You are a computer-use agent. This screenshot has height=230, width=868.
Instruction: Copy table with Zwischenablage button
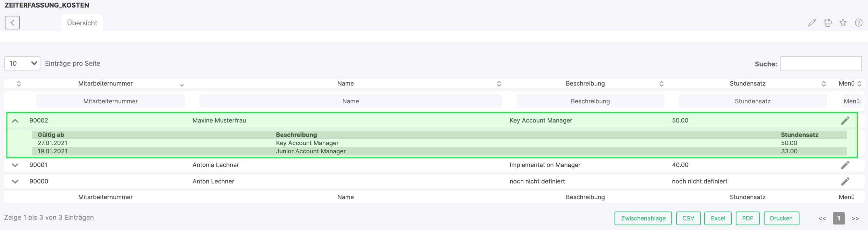(643, 218)
